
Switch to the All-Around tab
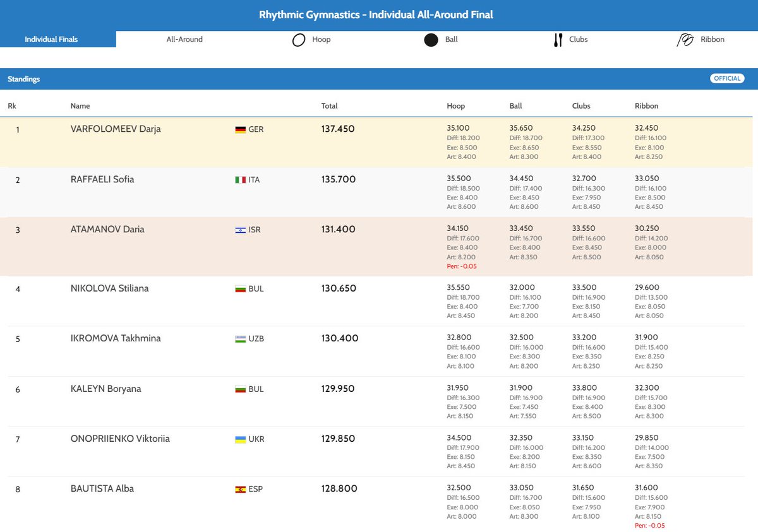[184, 39]
